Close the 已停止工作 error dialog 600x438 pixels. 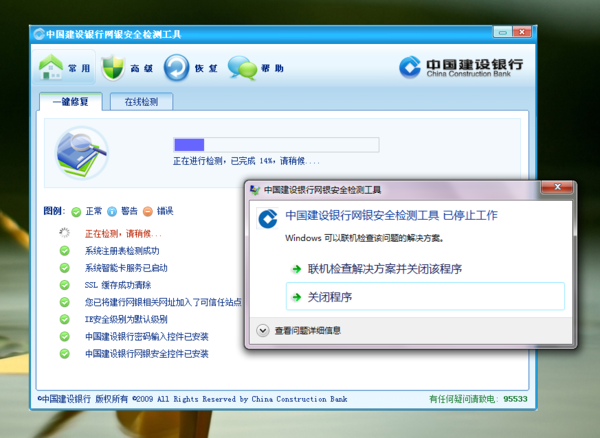click(557, 187)
